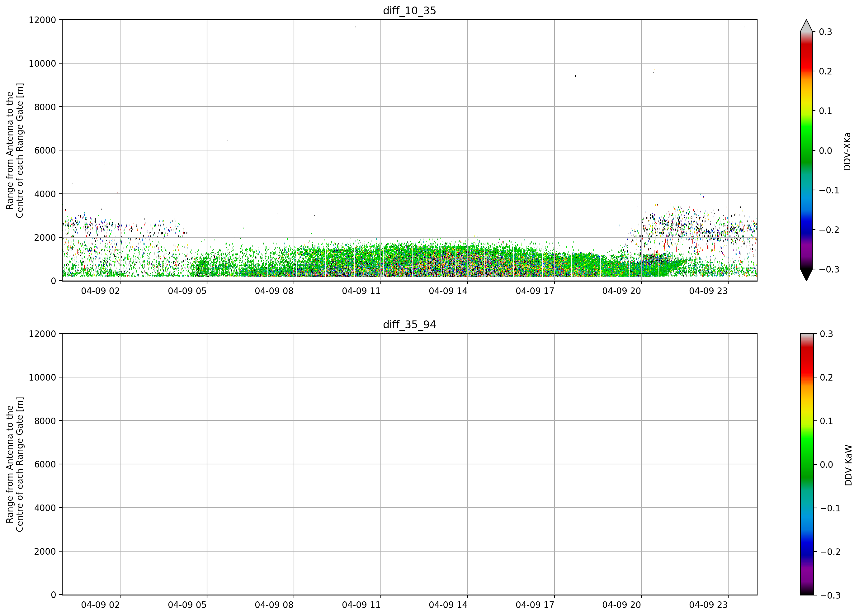
Task: Click the 0.2 tick label on the DDV-KaW colorbar
Action: tap(826, 377)
